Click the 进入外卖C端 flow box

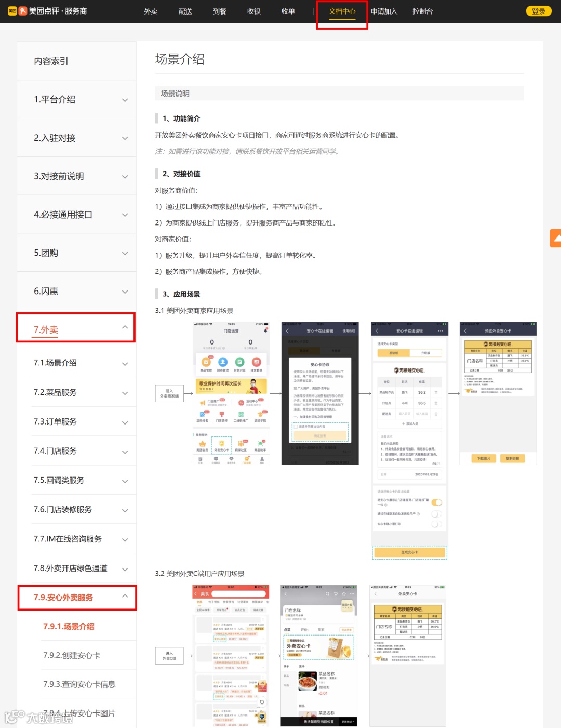coord(169,656)
